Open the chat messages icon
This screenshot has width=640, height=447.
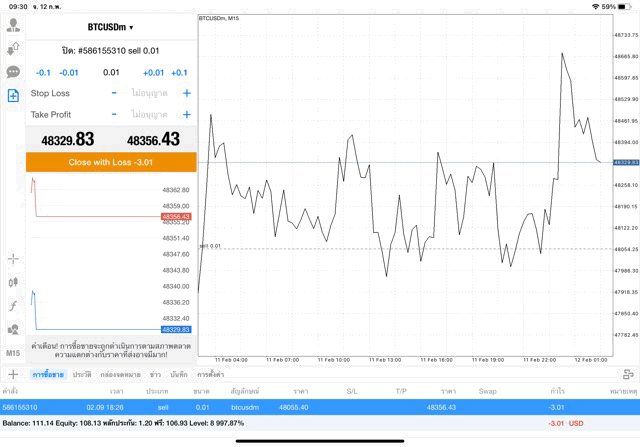(x=13, y=72)
